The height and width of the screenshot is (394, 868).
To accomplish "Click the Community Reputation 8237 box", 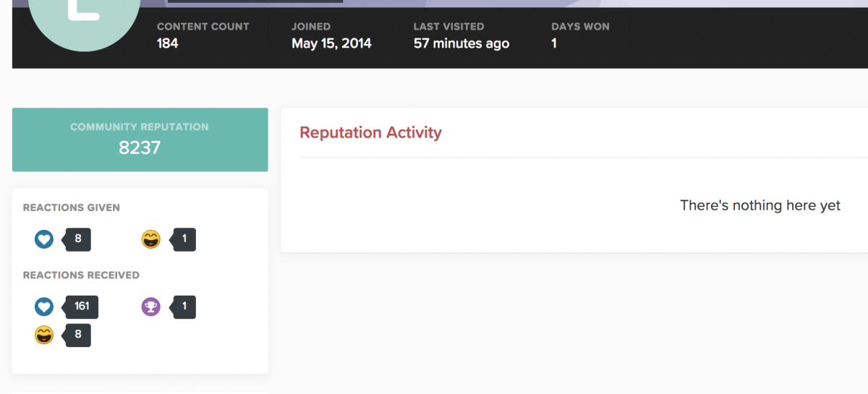I will 140,140.
